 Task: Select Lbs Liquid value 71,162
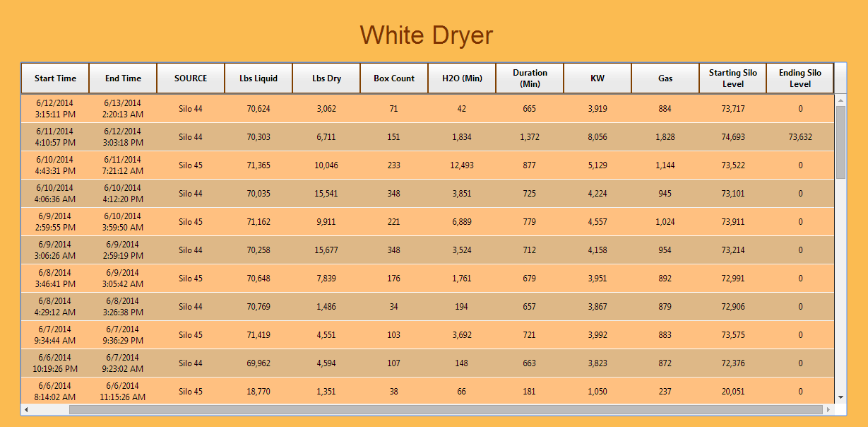pyautogui.click(x=258, y=222)
